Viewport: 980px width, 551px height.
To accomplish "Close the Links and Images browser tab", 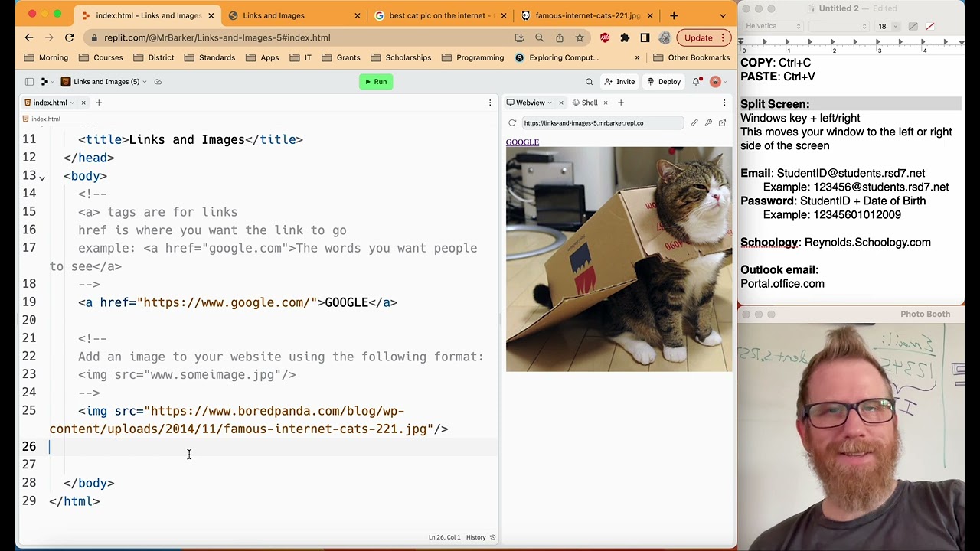I will tap(357, 15).
